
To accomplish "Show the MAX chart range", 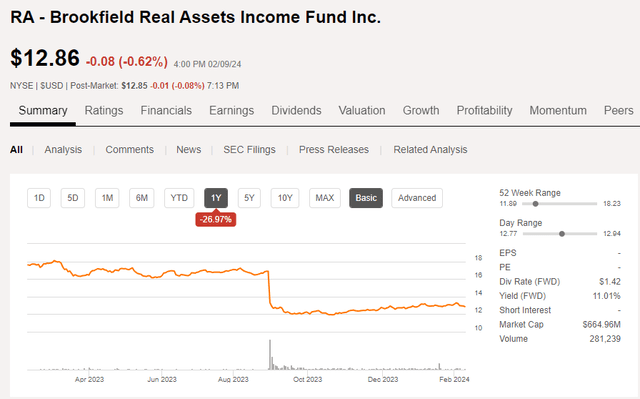I will click(325, 198).
